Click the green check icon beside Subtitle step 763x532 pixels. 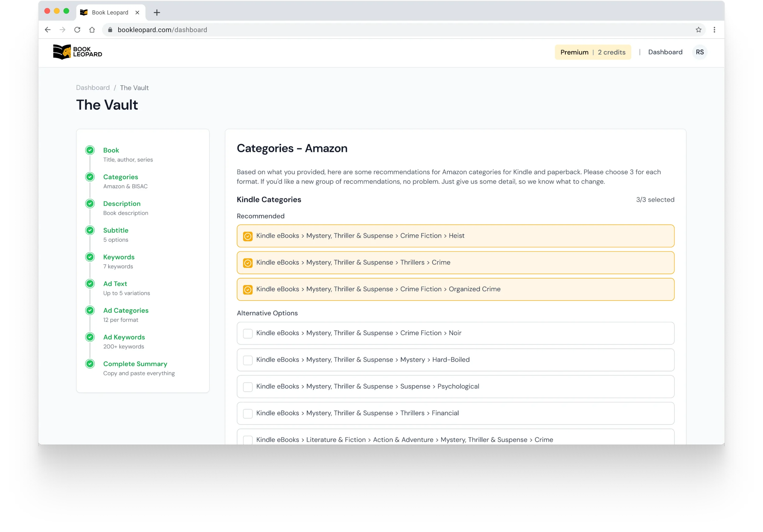[x=90, y=230]
